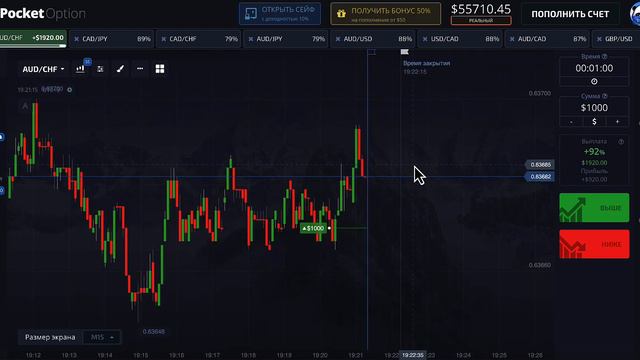Click ПОПОЛНИТЬ СЧЕТ deposit button
Image resolution: width=640 pixels, height=360 pixels.
tap(570, 14)
